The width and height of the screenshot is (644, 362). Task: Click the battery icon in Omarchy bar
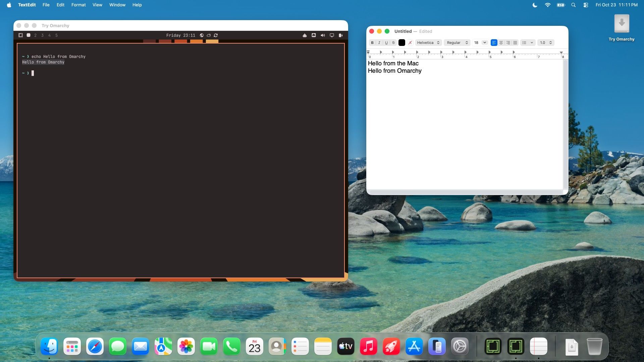(341, 35)
